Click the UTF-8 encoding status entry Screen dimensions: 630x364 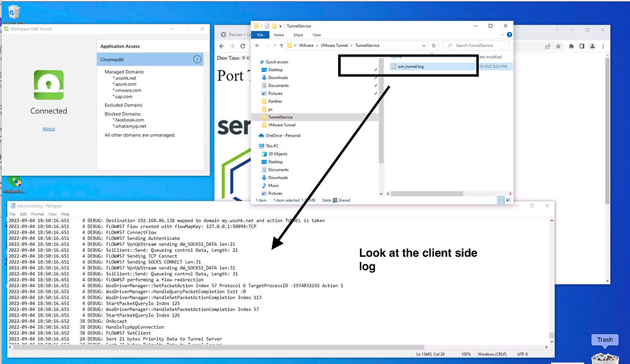pyautogui.click(x=522, y=354)
